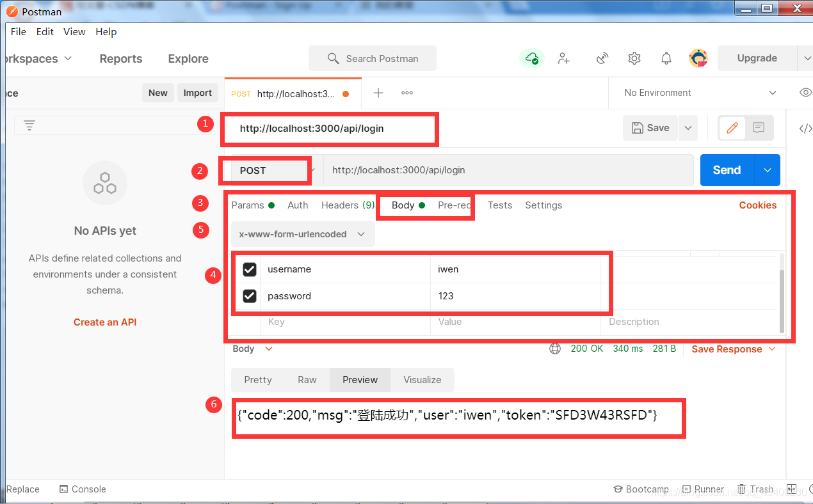The height and width of the screenshot is (504, 813).
Task: Click the search magnifier icon
Action: coord(333,58)
